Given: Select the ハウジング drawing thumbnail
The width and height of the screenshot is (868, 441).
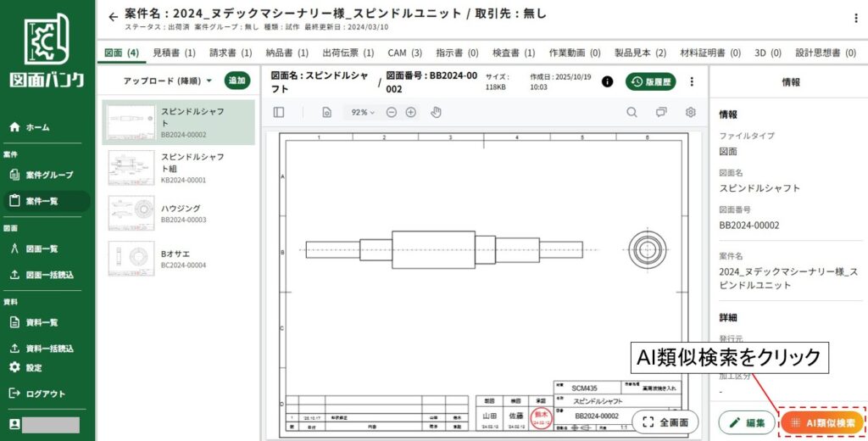Looking at the screenshot, I should (131, 213).
